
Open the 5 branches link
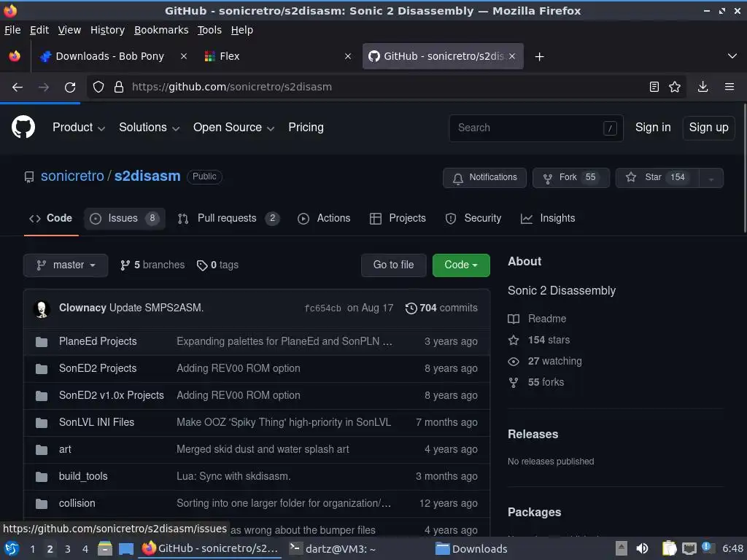point(152,265)
